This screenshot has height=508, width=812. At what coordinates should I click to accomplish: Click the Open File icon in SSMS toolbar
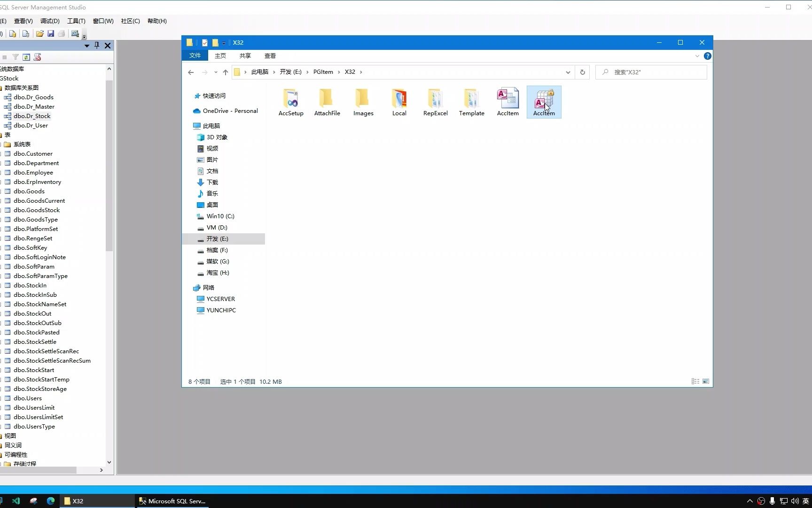tap(39, 33)
